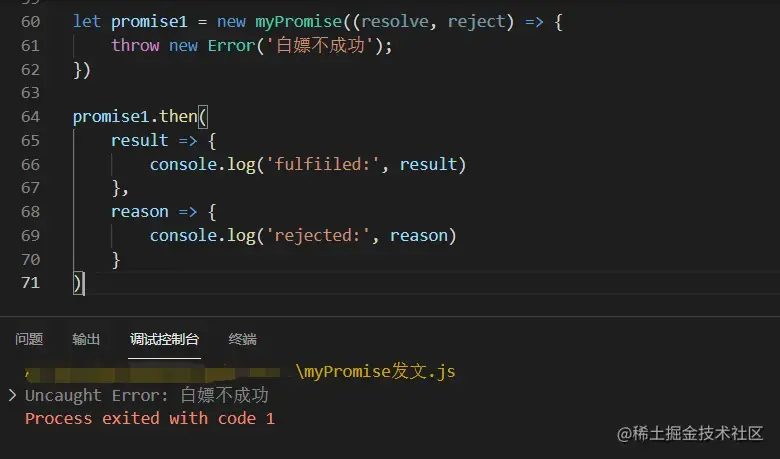Click line number 61 in gutter

[30, 46]
